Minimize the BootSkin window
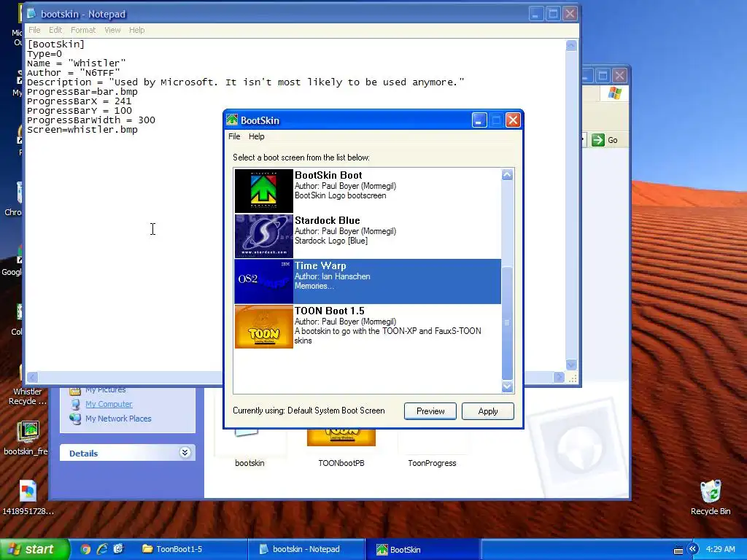Screen dimensions: 747x560 coord(479,120)
